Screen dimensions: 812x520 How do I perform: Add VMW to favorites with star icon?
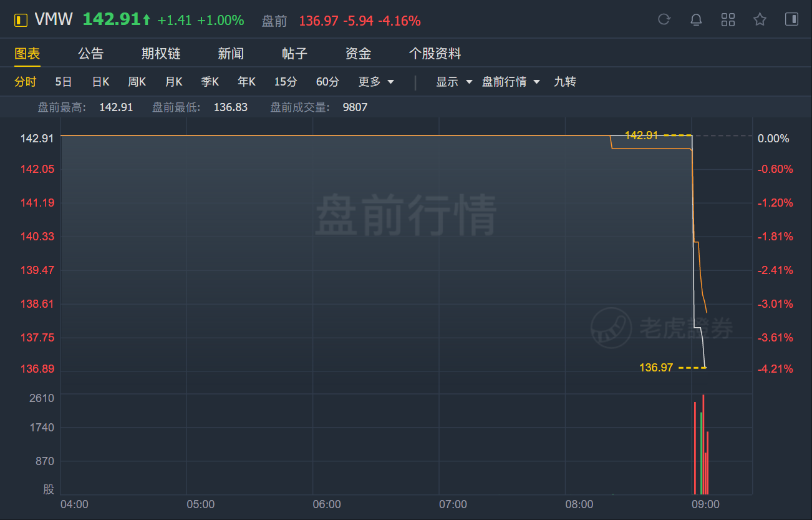pyautogui.click(x=760, y=19)
